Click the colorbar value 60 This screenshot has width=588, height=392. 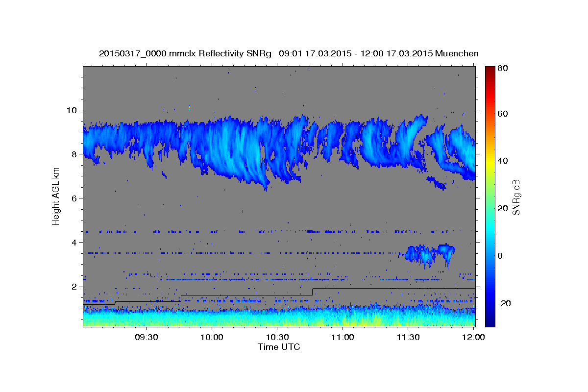click(x=502, y=114)
